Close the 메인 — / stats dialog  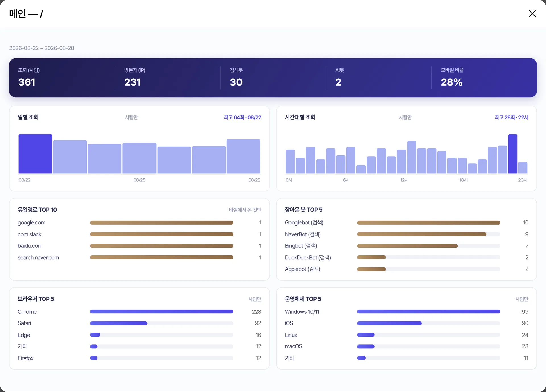pos(532,14)
